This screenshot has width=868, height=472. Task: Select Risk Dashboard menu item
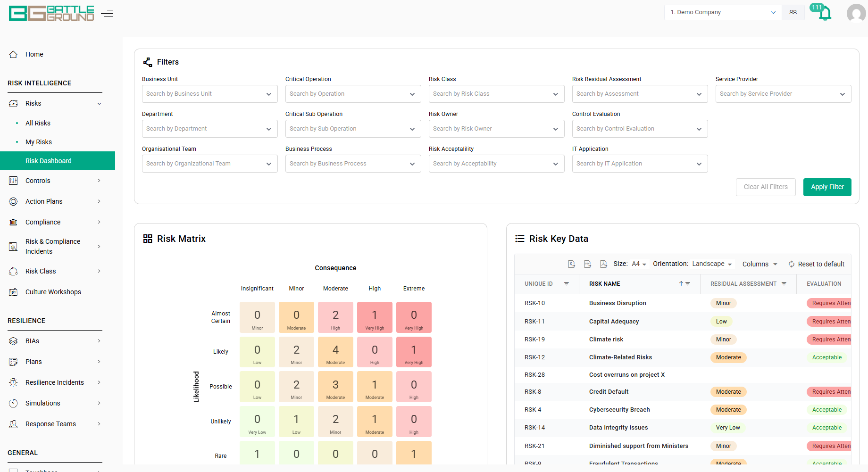(58, 161)
